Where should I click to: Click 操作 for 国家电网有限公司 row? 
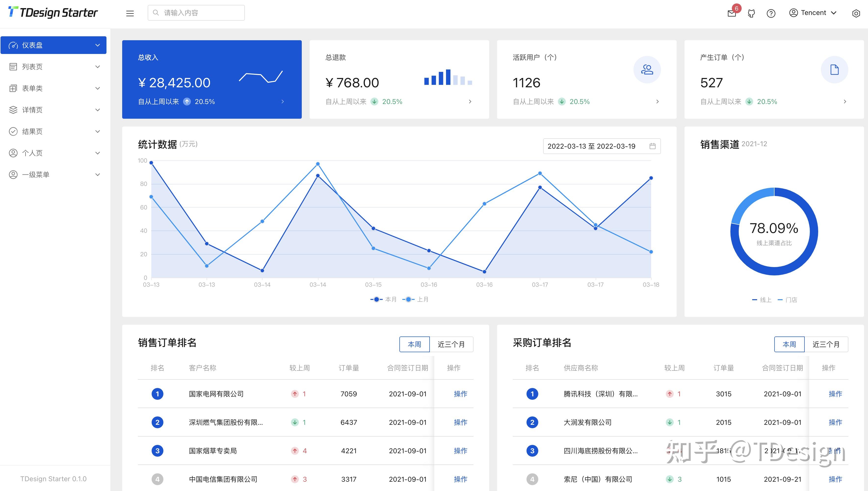click(x=460, y=394)
